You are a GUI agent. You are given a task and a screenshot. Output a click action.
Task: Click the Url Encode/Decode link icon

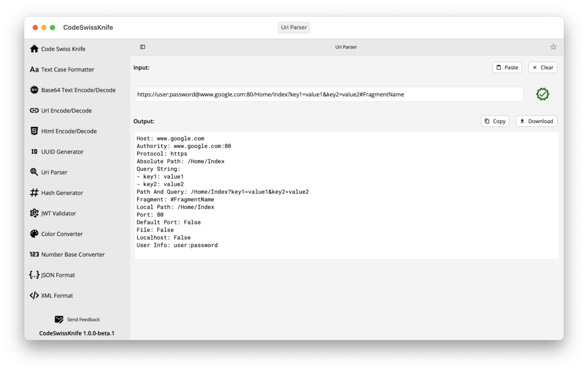[x=34, y=110]
